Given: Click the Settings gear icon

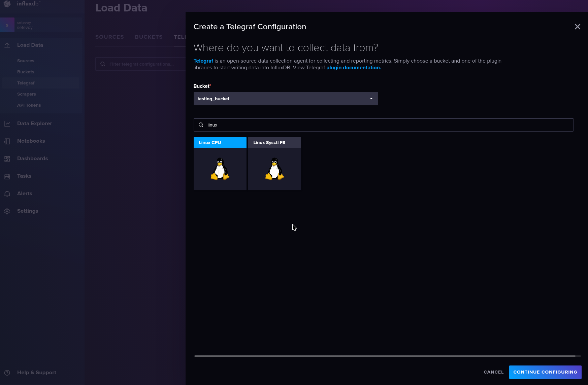Looking at the screenshot, I should coord(7,211).
